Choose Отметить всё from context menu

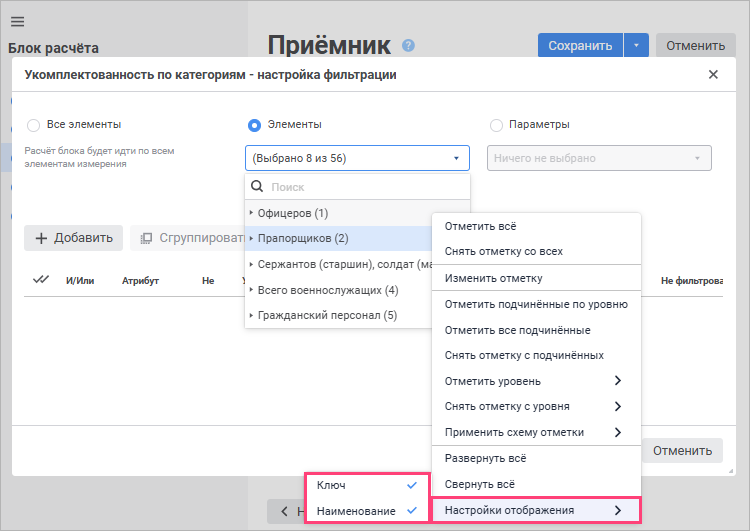click(480, 226)
